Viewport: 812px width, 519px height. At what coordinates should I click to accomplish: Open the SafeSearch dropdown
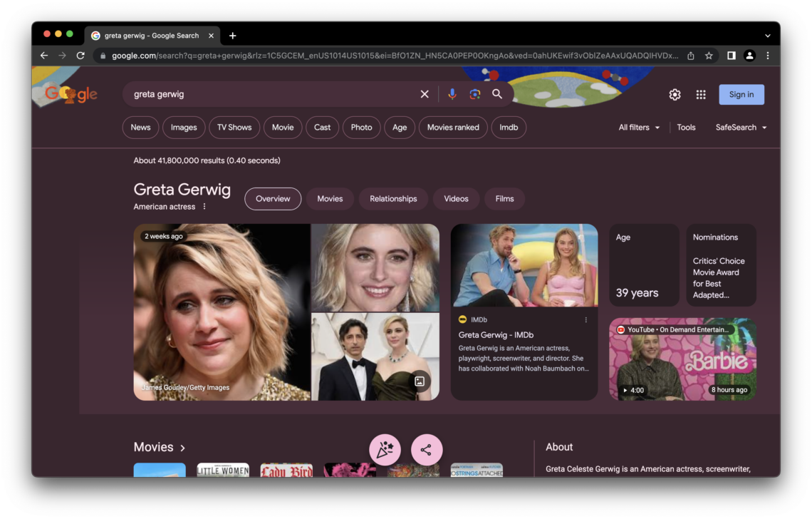[741, 128]
